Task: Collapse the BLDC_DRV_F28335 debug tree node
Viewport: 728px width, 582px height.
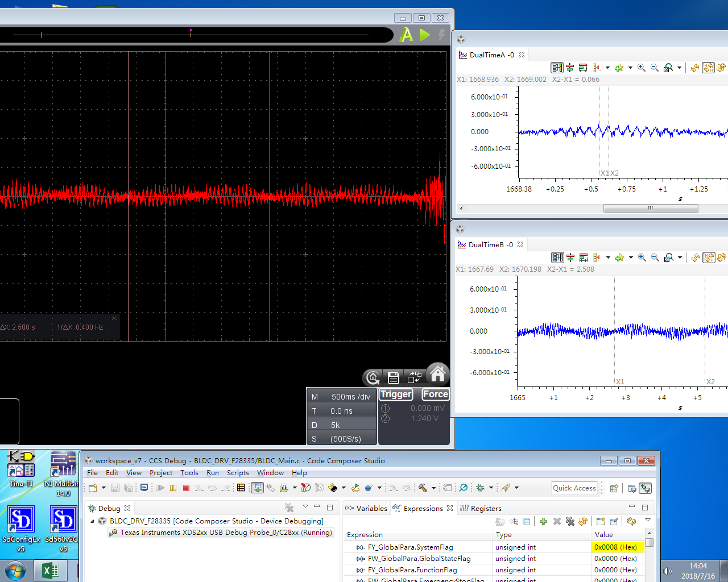Action: tap(93, 521)
